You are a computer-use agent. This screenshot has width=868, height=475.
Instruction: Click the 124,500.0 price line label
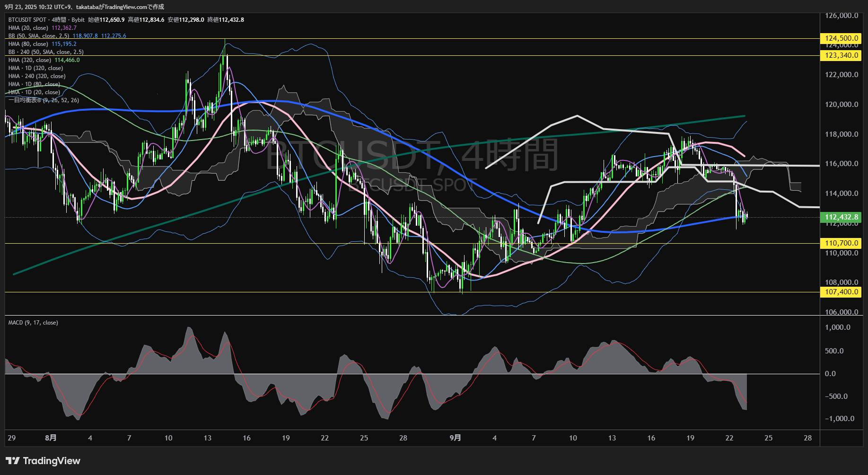pyautogui.click(x=841, y=38)
